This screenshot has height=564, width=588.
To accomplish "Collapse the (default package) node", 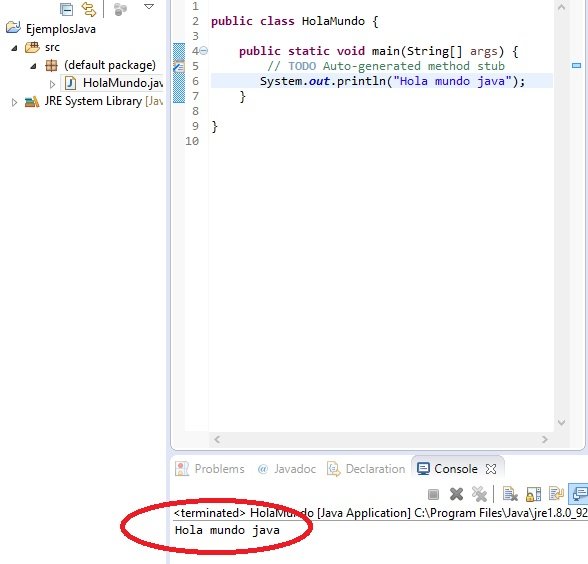I will (33, 66).
